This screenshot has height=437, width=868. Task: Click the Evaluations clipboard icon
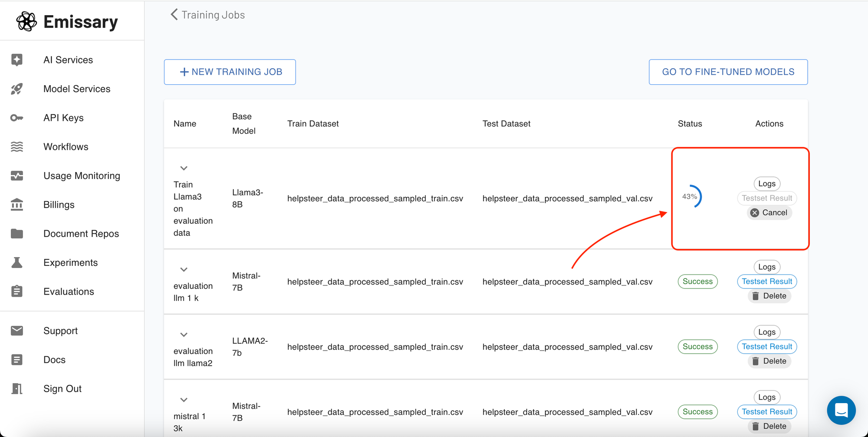click(17, 291)
